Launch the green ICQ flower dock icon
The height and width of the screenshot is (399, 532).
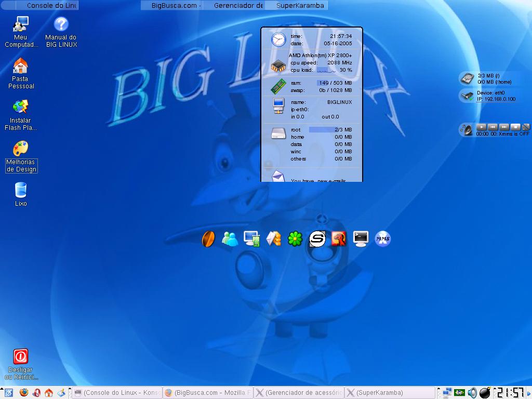pyautogui.click(x=295, y=239)
